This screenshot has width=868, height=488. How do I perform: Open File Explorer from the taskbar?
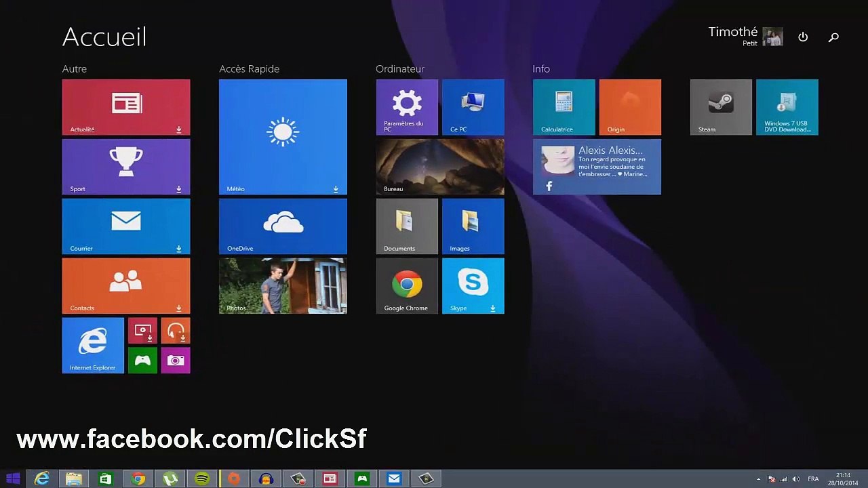point(74,479)
